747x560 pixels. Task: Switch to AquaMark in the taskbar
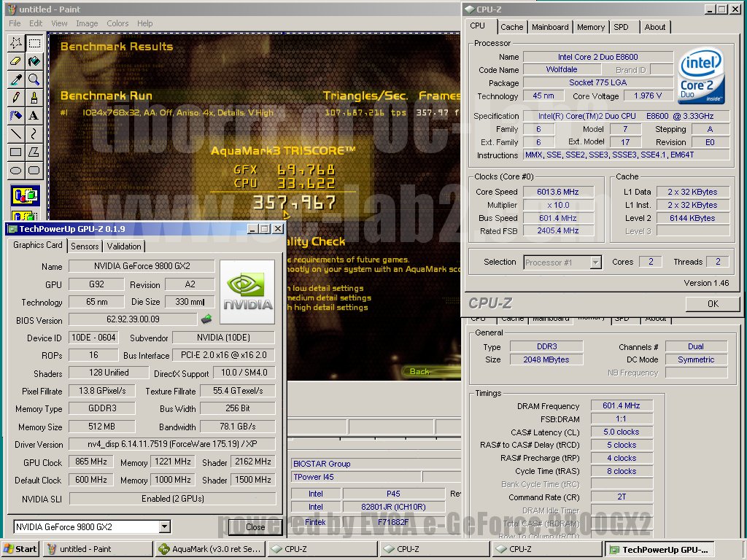click(x=210, y=549)
